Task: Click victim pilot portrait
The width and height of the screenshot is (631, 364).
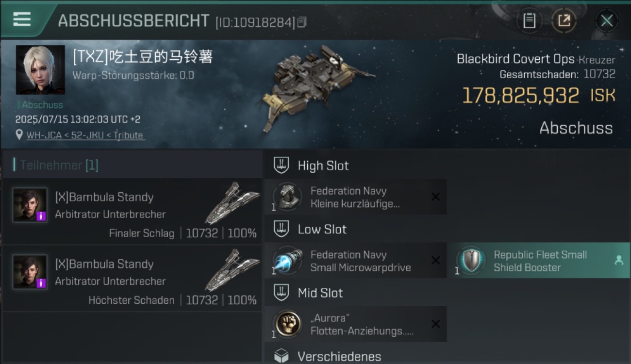Action: click(40, 70)
